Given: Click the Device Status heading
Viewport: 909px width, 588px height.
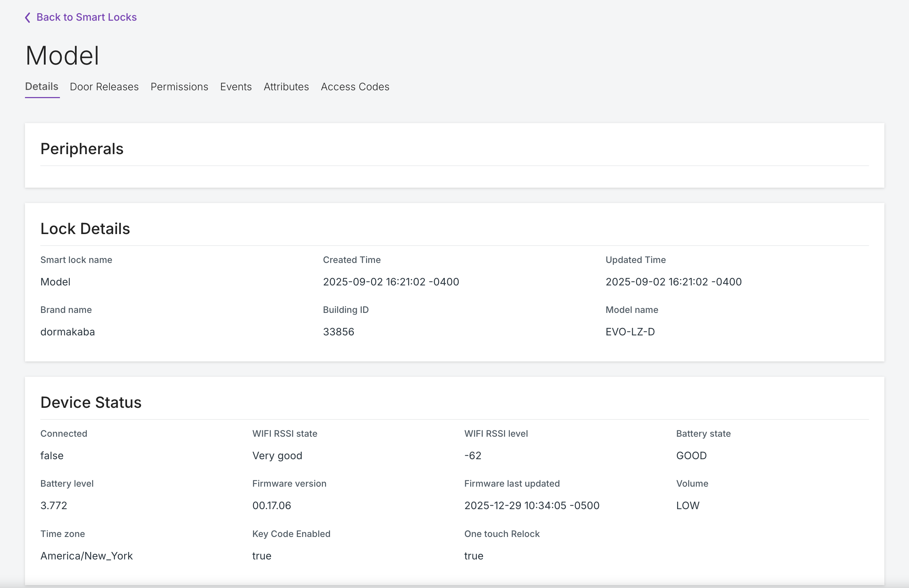Looking at the screenshot, I should 91,402.
